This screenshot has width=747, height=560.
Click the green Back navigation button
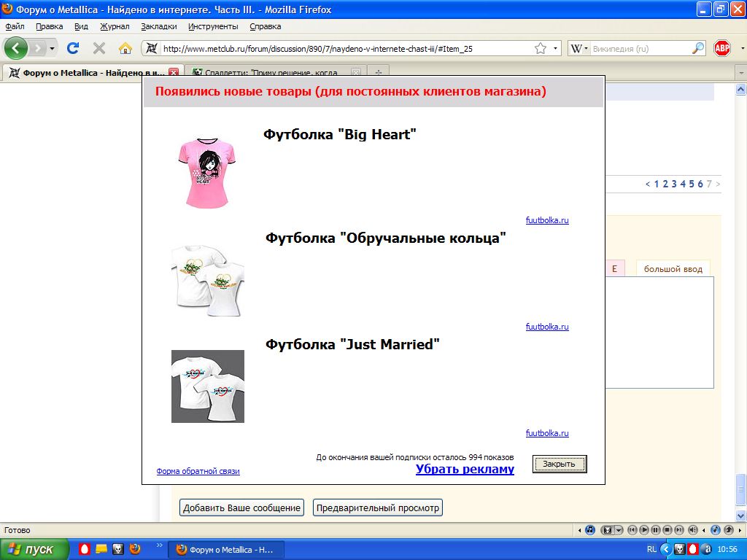click(x=16, y=49)
